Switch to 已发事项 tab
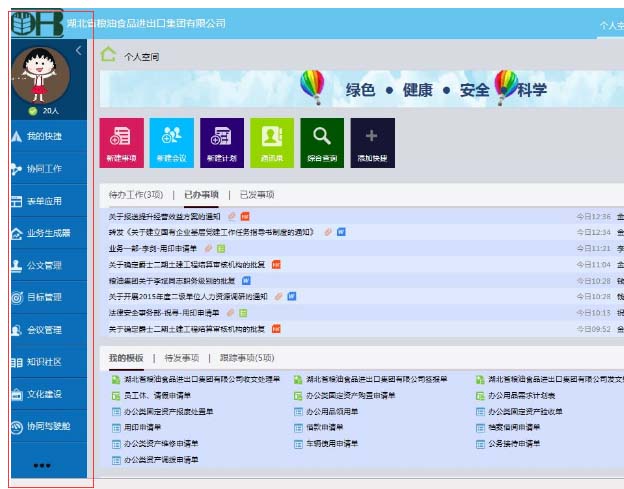Screen dimensions: 624x489 [257, 195]
